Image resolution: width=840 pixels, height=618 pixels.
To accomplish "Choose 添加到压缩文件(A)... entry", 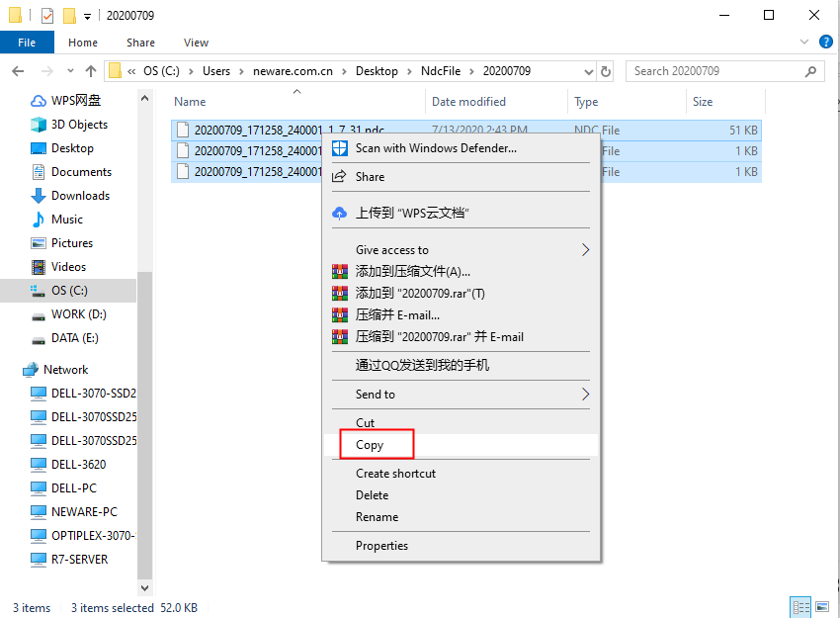I will (x=461, y=272).
